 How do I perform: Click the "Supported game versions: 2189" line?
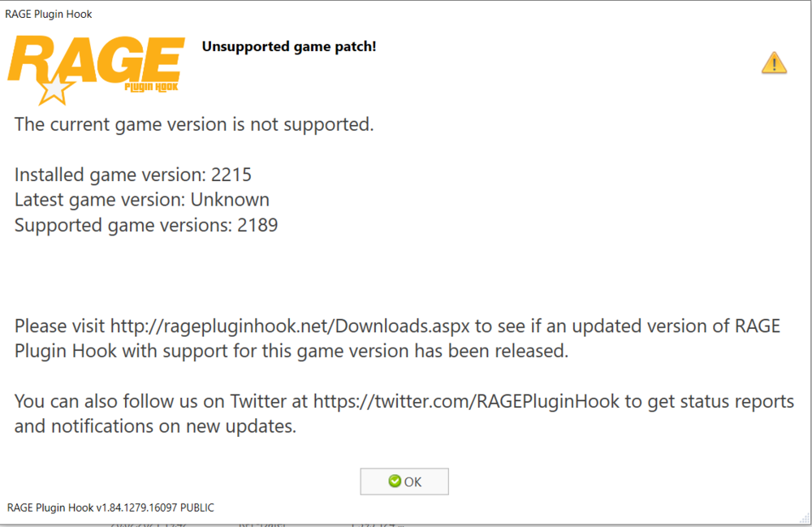tap(146, 225)
